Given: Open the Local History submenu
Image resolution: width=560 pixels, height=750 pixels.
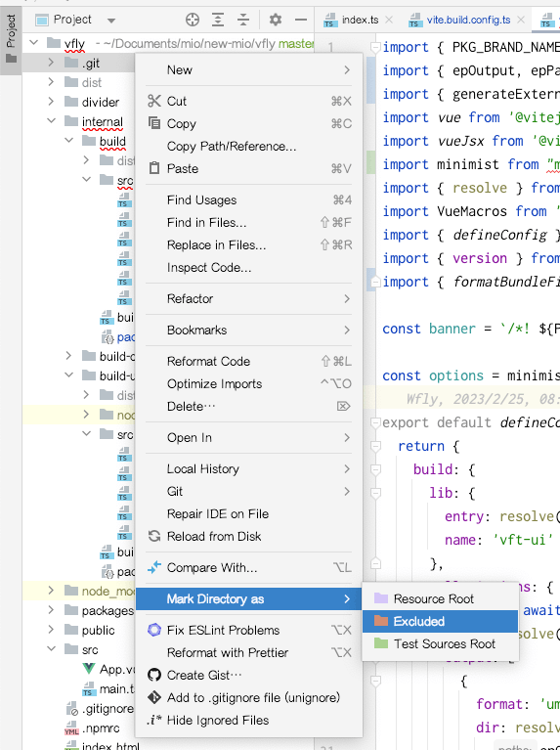Looking at the screenshot, I should click(248, 468).
